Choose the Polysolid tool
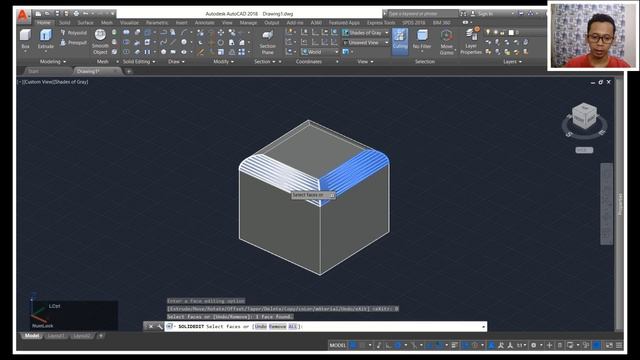Viewport: 640px width, 360px height. click(74, 33)
